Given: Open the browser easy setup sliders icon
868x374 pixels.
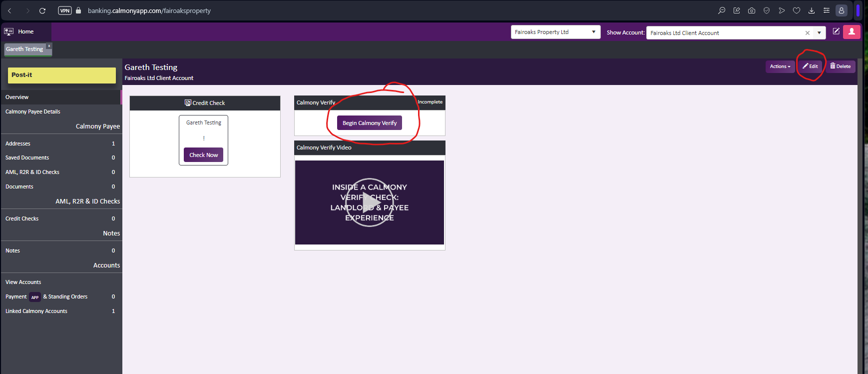Looking at the screenshot, I should click(827, 10).
